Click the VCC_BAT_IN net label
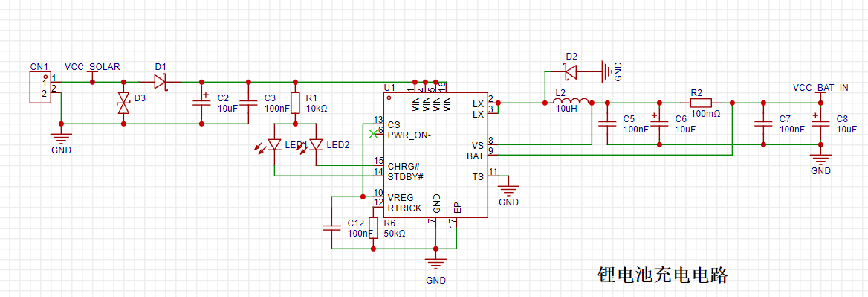868x297 pixels. click(820, 88)
